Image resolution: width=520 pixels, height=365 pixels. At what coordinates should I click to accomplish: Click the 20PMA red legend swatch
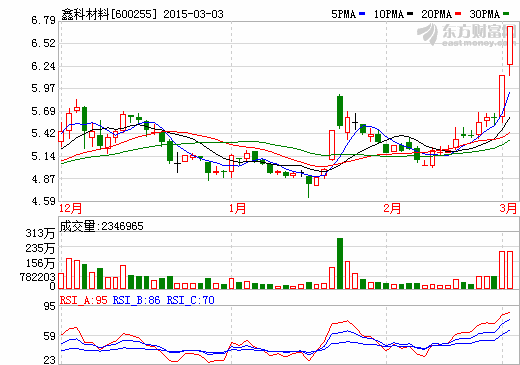pos(458,14)
